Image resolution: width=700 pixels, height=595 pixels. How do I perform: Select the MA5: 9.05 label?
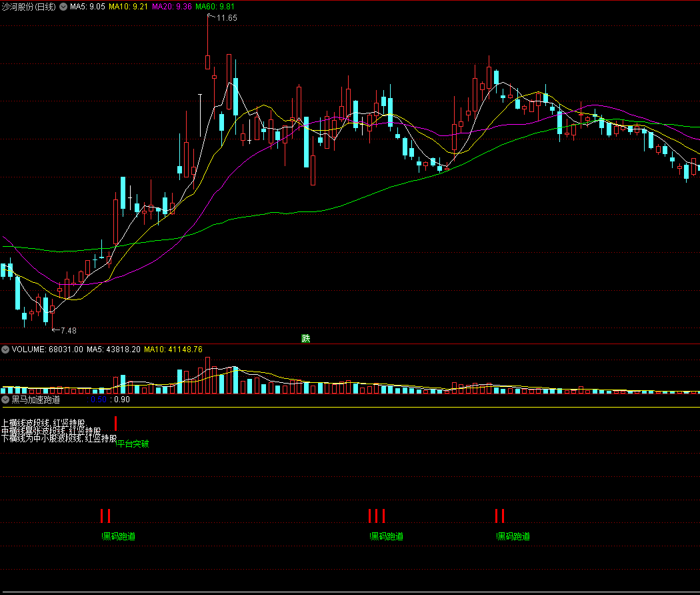click(87, 7)
